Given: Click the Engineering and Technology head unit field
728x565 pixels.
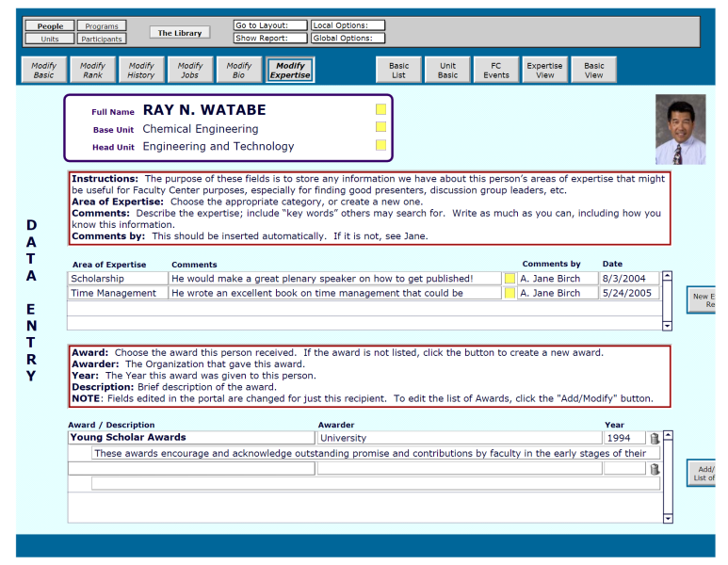Looking at the screenshot, I should click(218, 146).
